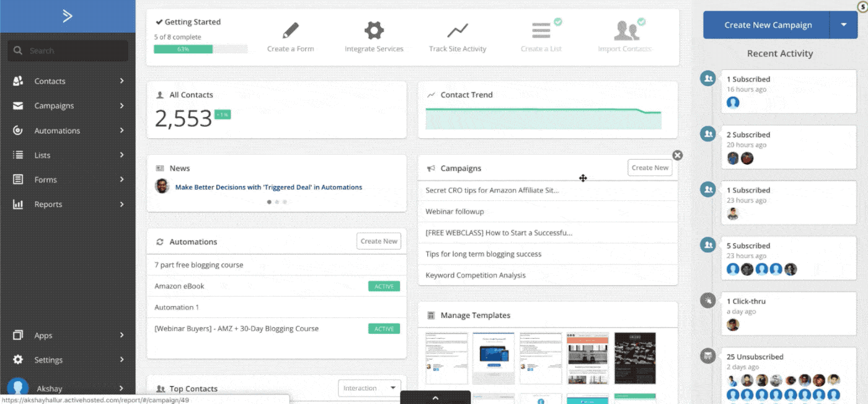The width and height of the screenshot is (868, 404).
Task: Close the Campaigns widget with the X icon
Action: pyautogui.click(x=678, y=155)
